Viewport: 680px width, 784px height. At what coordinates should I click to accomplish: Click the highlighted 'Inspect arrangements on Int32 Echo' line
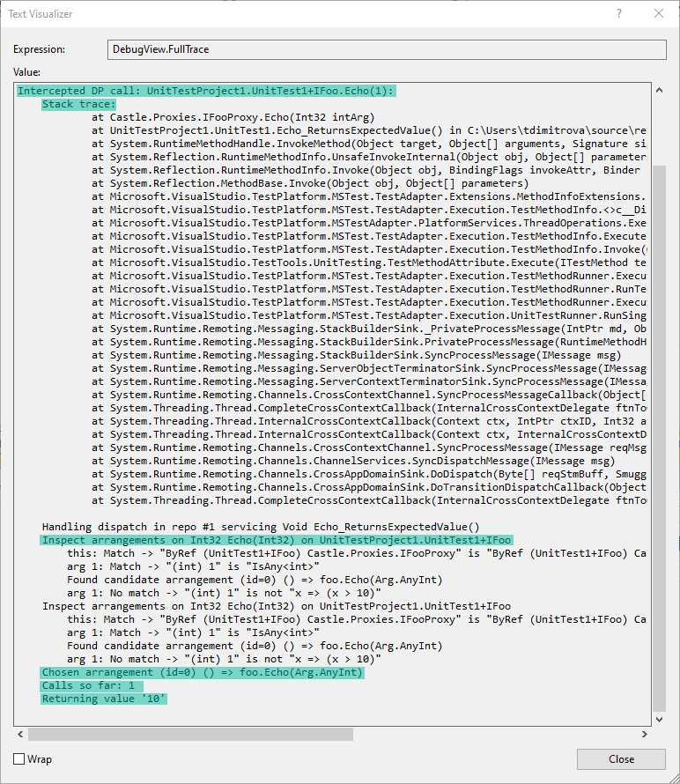tap(277, 540)
